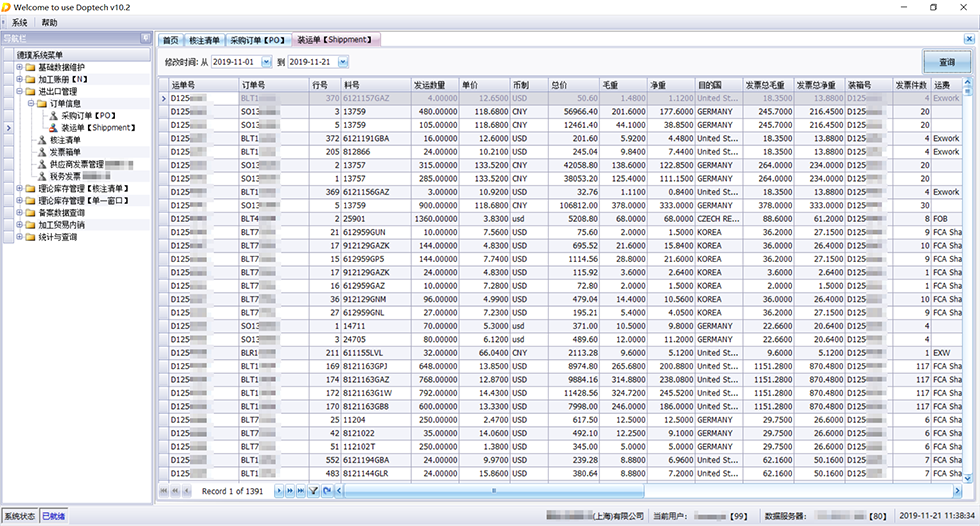Viewport: 980px width, 526px height.
Task: Jump to last record in navigator
Action: point(301,491)
